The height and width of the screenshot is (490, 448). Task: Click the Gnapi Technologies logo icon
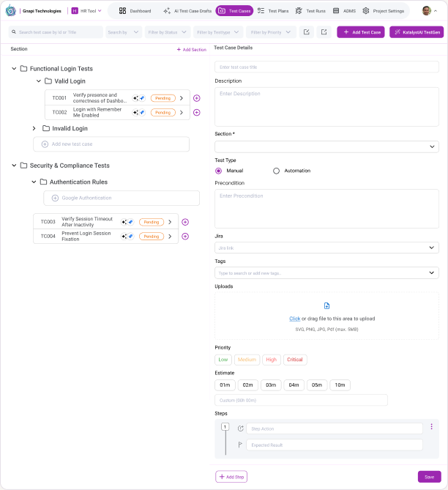pos(11,11)
